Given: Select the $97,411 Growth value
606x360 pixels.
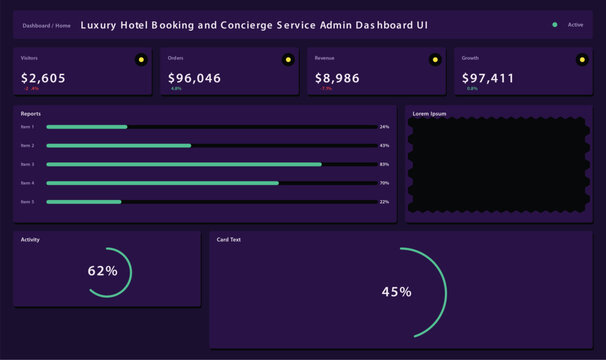Looking at the screenshot, I should click(488, 78).
